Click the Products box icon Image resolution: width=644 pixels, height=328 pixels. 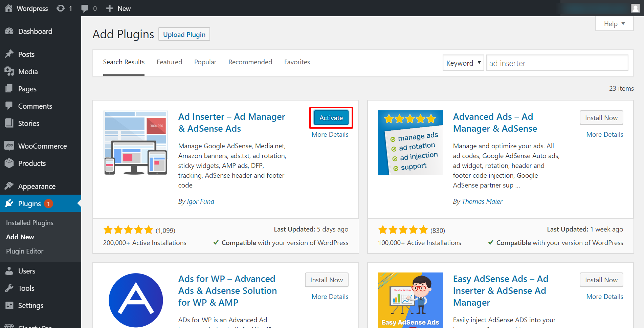coord(9,163)
